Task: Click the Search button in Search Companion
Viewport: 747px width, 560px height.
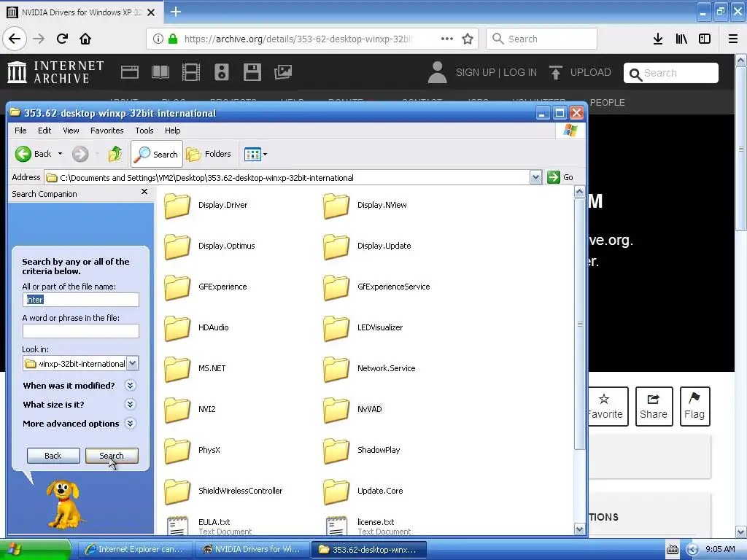Action: pos(112,456)
